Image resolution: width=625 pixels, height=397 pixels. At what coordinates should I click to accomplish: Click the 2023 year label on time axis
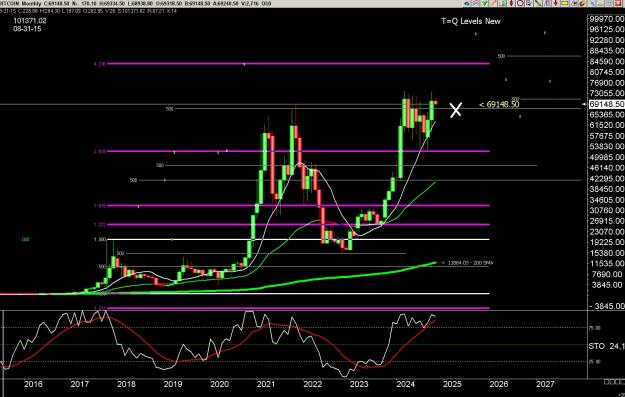(x=359, y=384)
